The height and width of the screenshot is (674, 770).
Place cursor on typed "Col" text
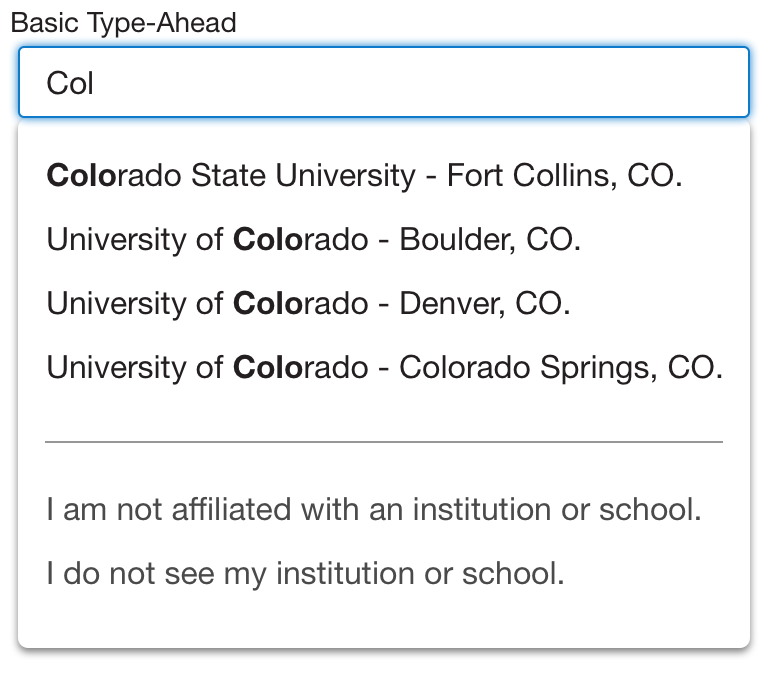point(70,83)
